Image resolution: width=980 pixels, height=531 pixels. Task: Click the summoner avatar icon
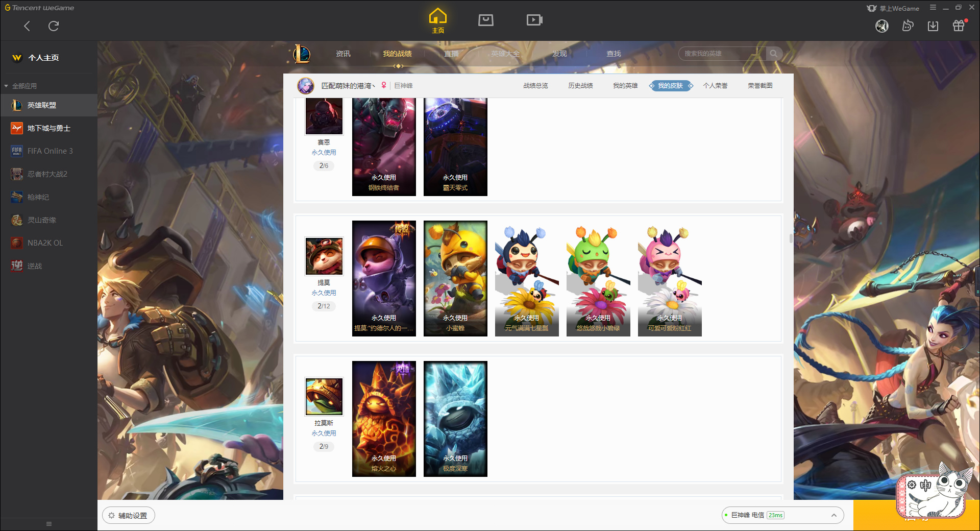click(306, 86)
